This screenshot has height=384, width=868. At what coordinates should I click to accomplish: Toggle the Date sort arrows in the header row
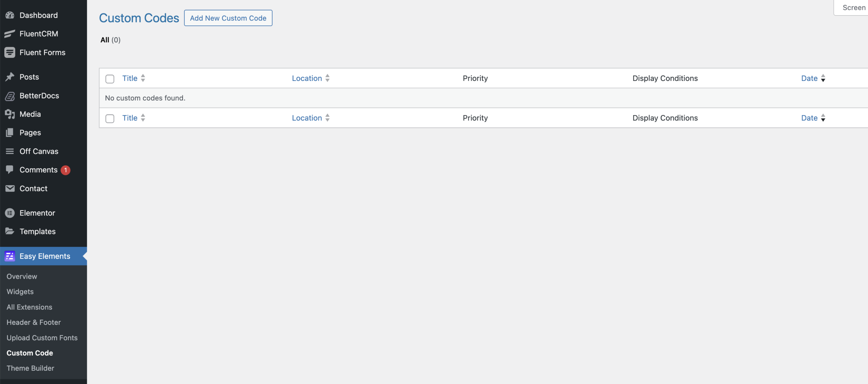click(823, 78)
